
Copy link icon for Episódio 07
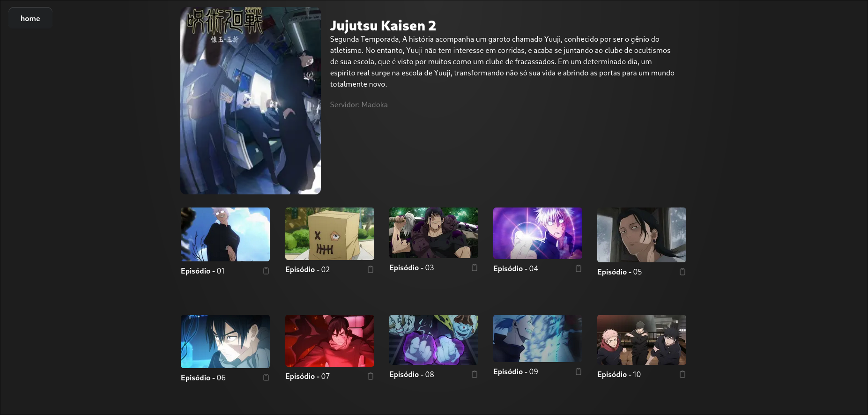[x=371, y=376]
